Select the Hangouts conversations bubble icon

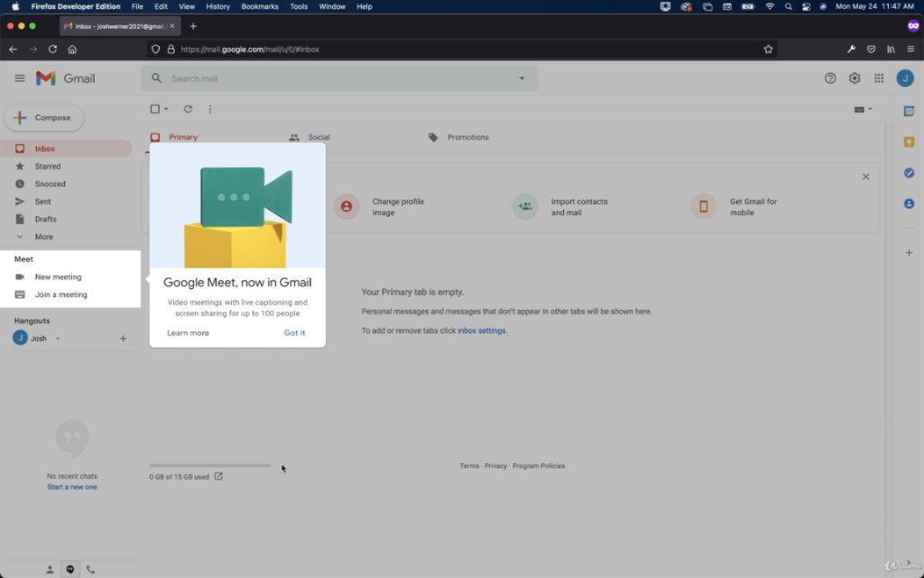(70, 569)
